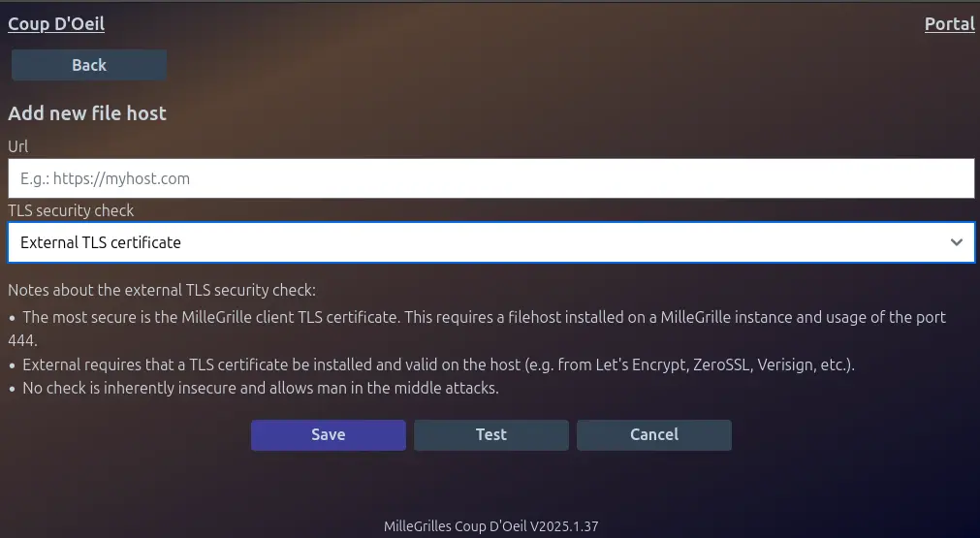This screenshot has height=538, width=980.
Task: Test the file host connection
Action: point(490,435)
